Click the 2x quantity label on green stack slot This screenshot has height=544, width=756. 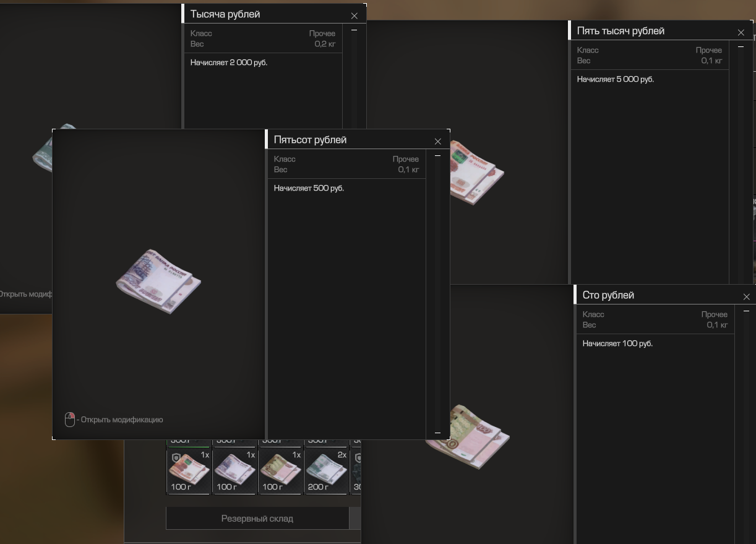click(342, 455)
